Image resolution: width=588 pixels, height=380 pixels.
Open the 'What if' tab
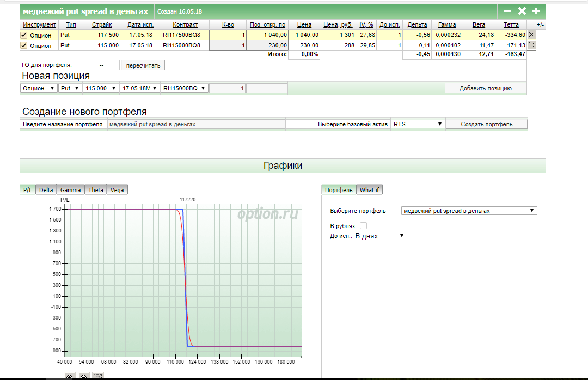click(370, 190)
